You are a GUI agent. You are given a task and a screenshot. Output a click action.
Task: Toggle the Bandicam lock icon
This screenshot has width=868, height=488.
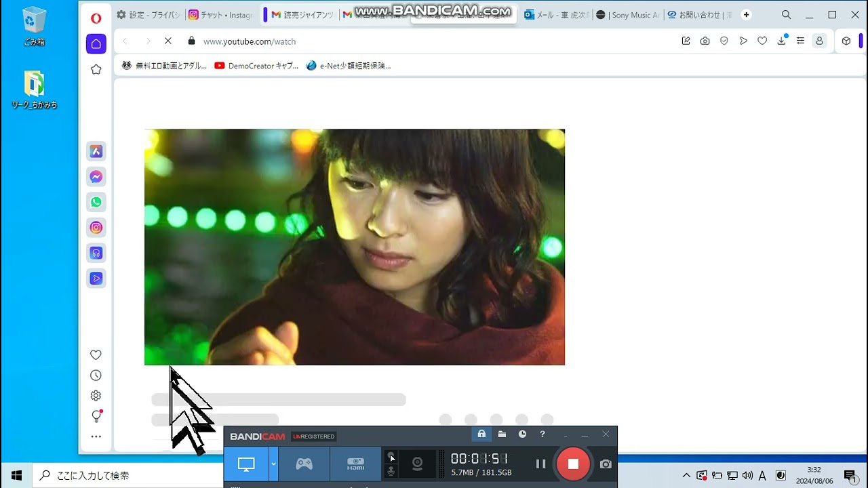tap(481, 434)
